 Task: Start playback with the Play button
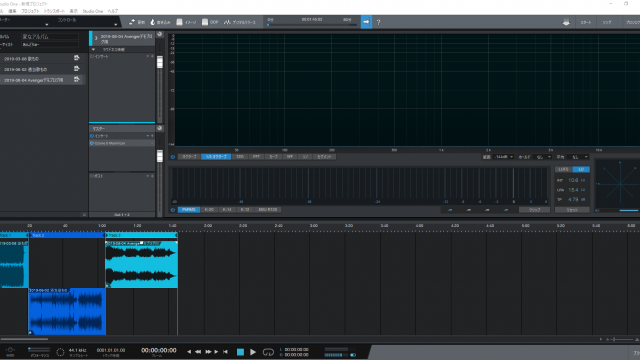pyautogui.click(x=253, y=352)
